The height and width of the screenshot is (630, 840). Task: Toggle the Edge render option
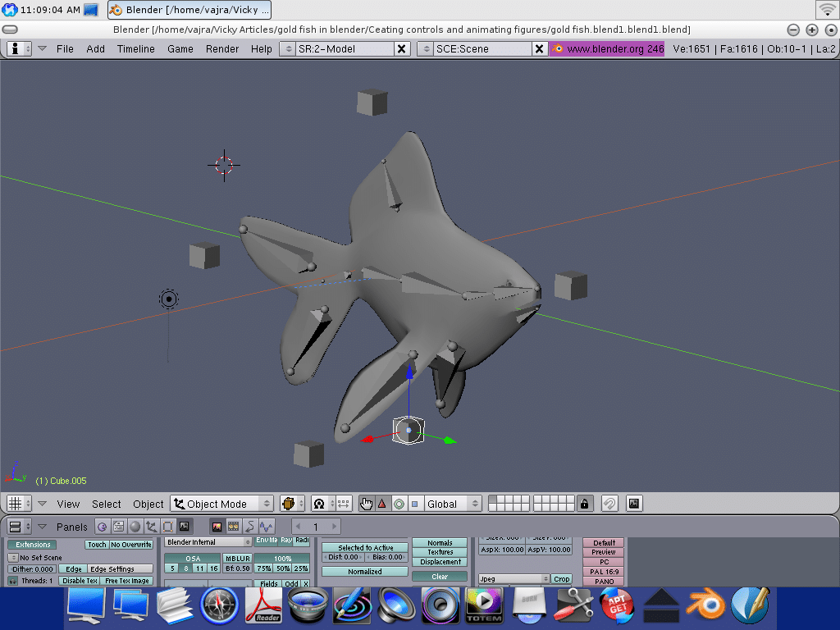[74, 568]
